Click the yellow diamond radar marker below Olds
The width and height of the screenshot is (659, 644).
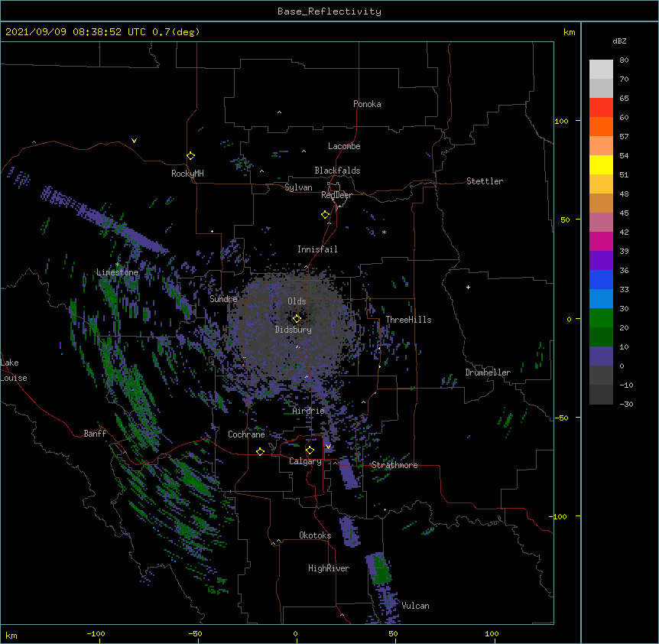point(297,319)
